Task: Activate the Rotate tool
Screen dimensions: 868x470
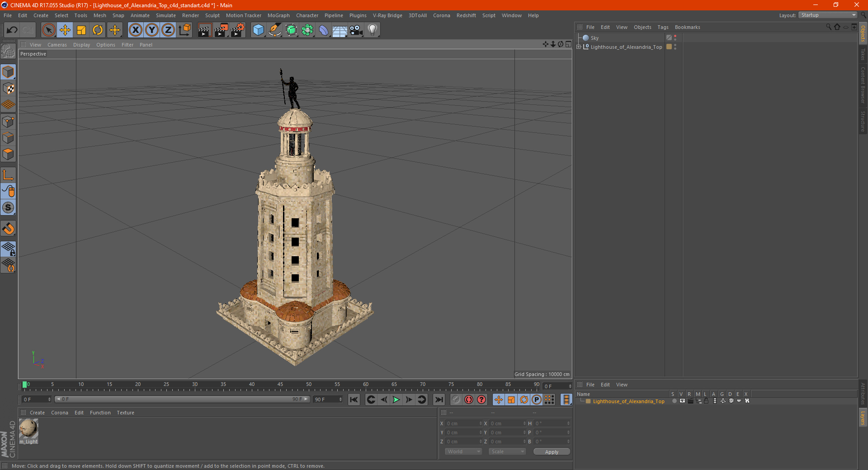Action: pyautogui.click(x=98, y=30)
